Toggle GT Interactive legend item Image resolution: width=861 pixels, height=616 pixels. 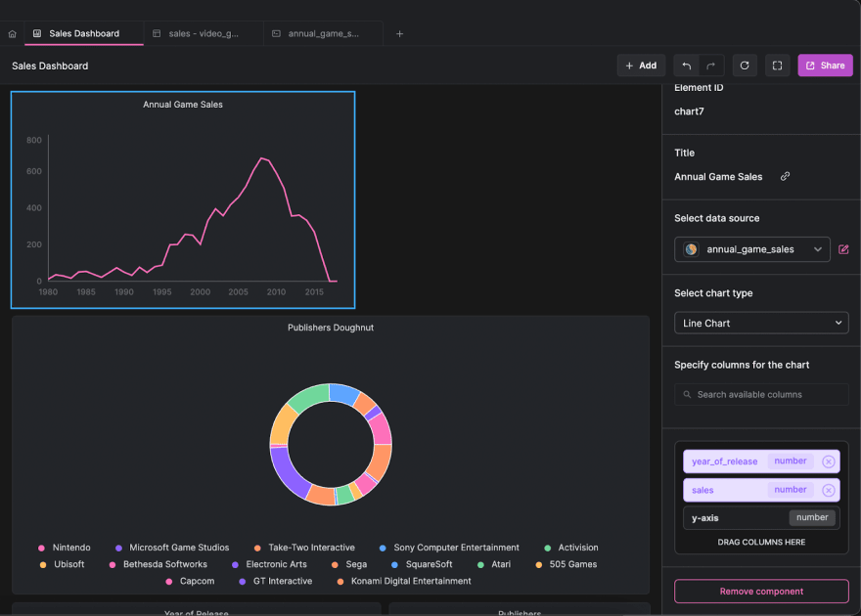coord(276,581)
